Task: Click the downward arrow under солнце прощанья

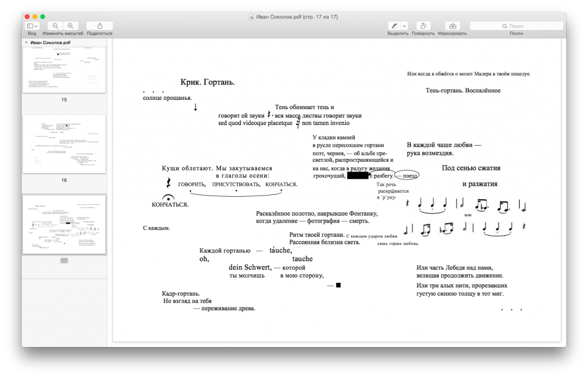Action: (x=196, y=107)
